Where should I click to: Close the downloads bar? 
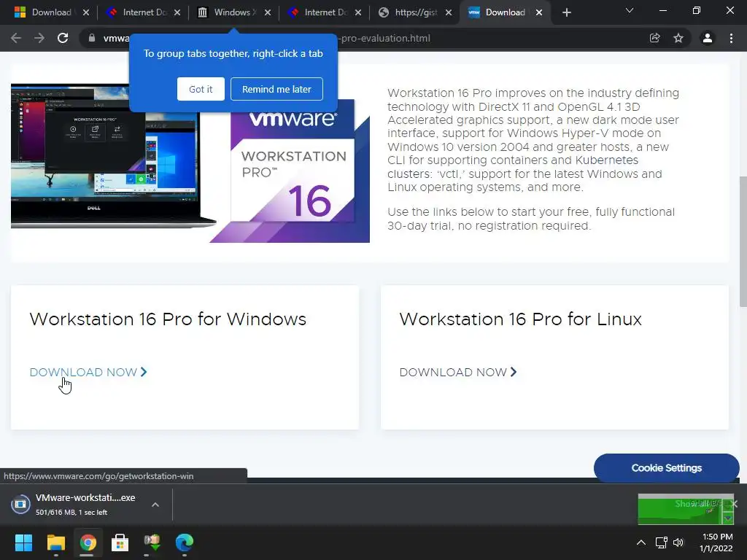pos(735,504)
